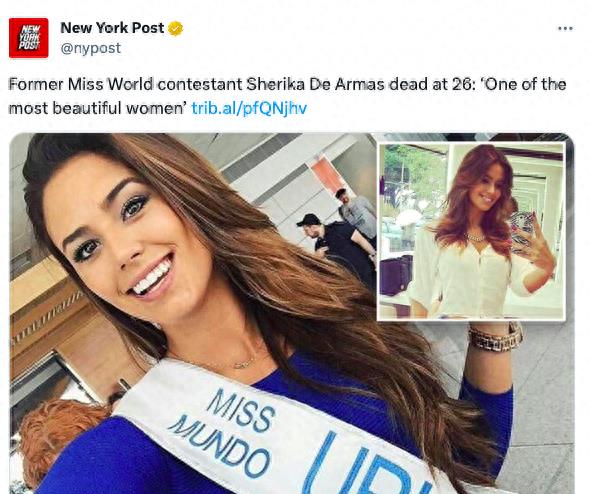Click the quoted phrase "most beautiful women"
590x494 pixels.
pyautogui.click(x=95, y=108)
